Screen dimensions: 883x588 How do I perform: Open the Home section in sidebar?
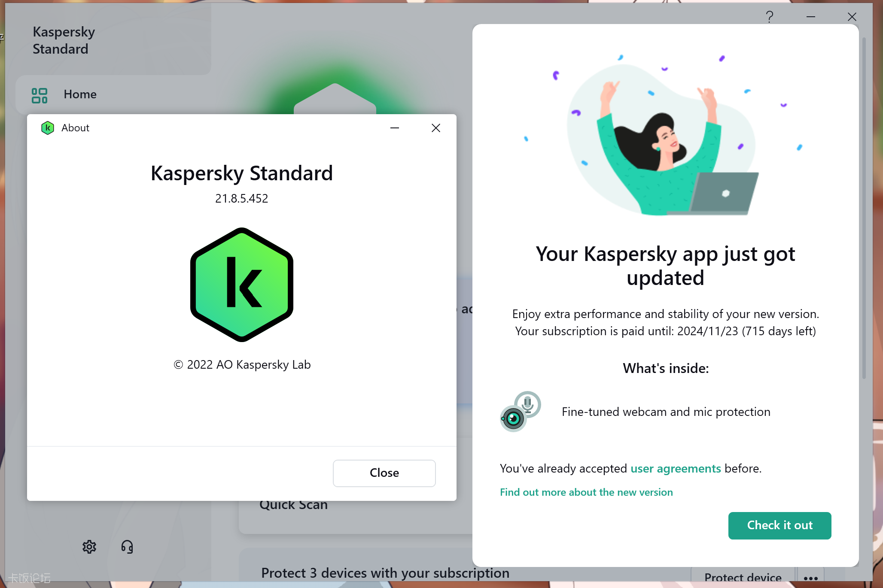[x=113, y=94]
